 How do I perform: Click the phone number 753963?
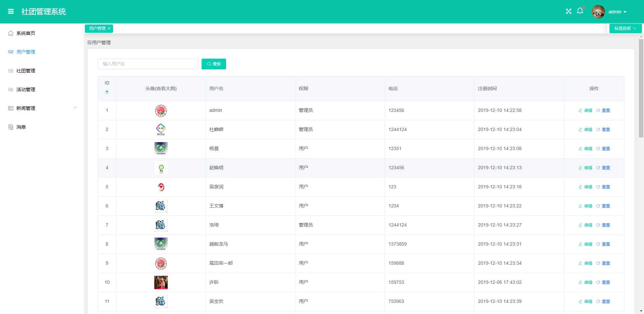point(396,302)
